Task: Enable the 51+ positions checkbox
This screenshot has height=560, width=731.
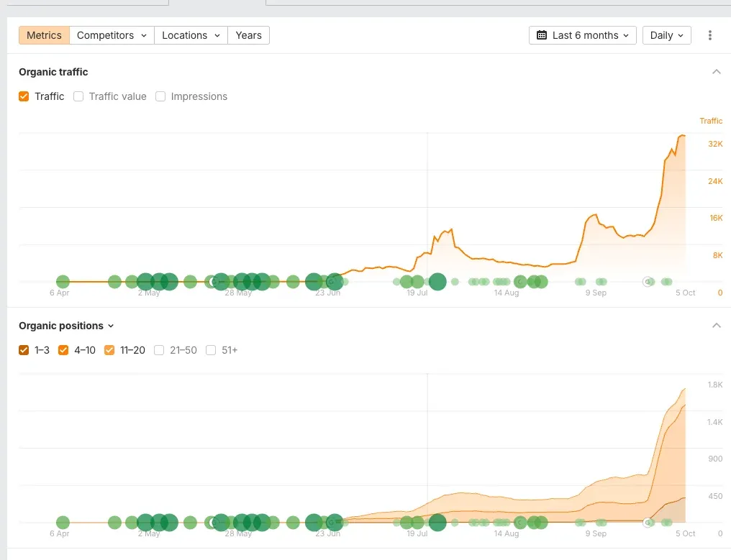Action: (x=211, y=350)
